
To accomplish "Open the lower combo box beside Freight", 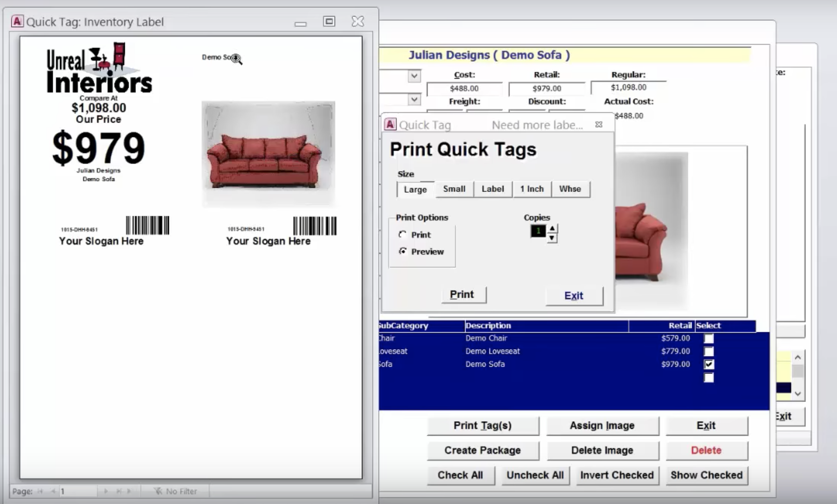I will tap(414, 100).
